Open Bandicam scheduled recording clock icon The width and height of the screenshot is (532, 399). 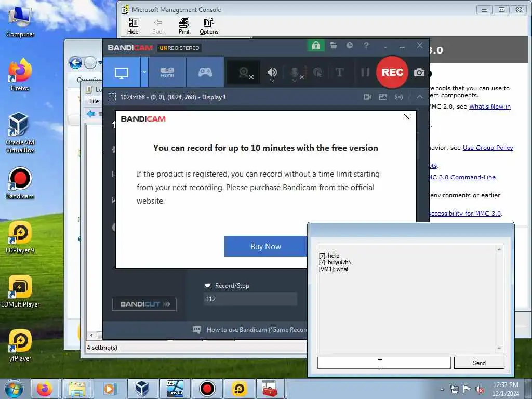click(350, 45)
